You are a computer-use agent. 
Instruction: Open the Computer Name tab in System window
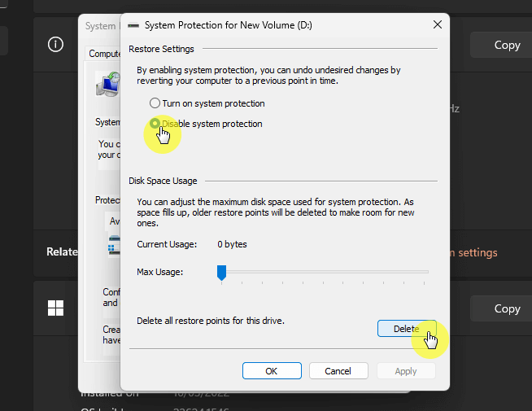(103, 53)
